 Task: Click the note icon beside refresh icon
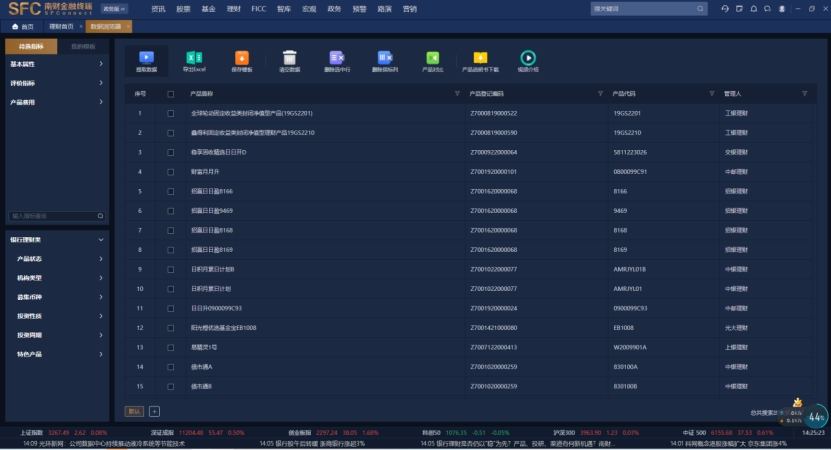[x=739, y=8]
